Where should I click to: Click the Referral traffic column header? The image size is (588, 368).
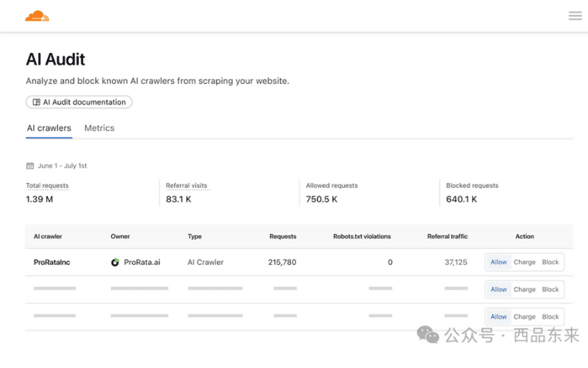click(x=448, y=236)
